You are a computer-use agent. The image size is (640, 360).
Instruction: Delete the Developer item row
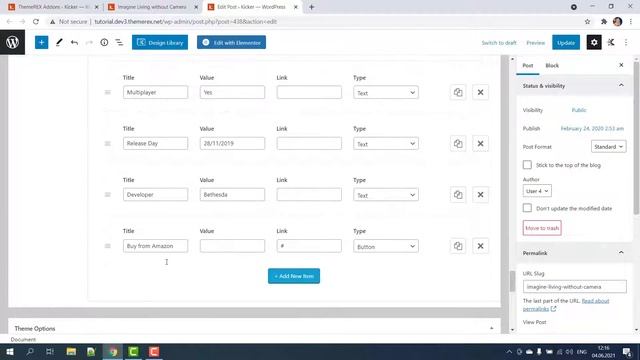[x=480, y=195]
